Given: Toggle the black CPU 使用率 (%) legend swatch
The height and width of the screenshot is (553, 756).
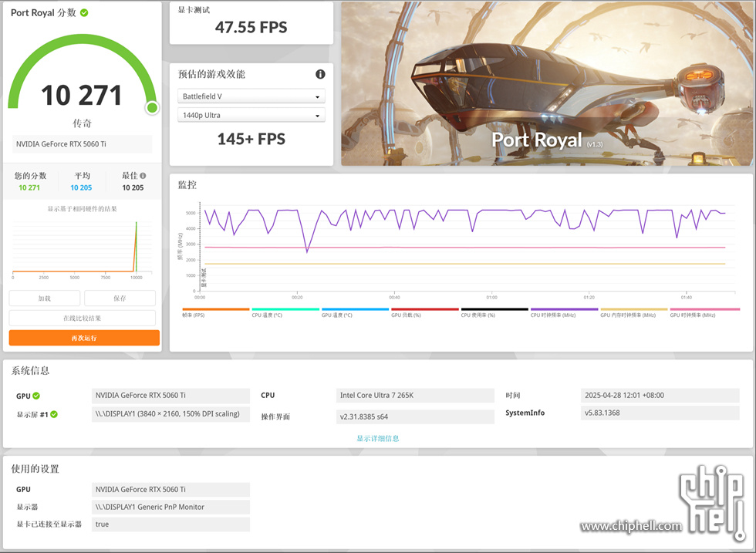Looking at the screenshot, I should (494, 309).
